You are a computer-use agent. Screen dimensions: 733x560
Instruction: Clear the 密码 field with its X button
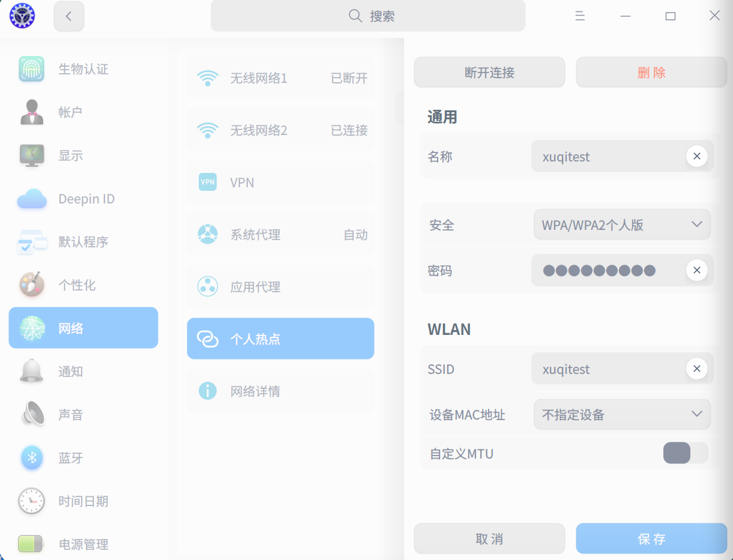point(696,271)
